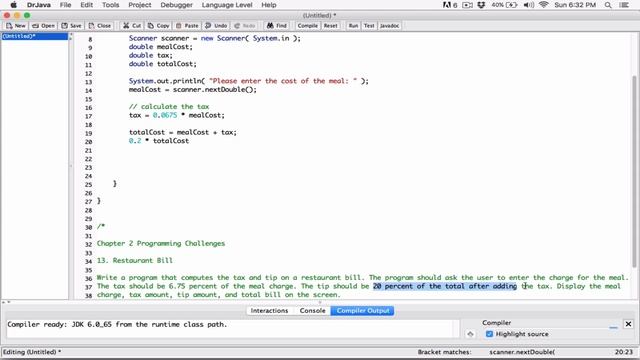640x360 pixels.
Task: Close the compiler panel with X button
Action: pos(628,324)
